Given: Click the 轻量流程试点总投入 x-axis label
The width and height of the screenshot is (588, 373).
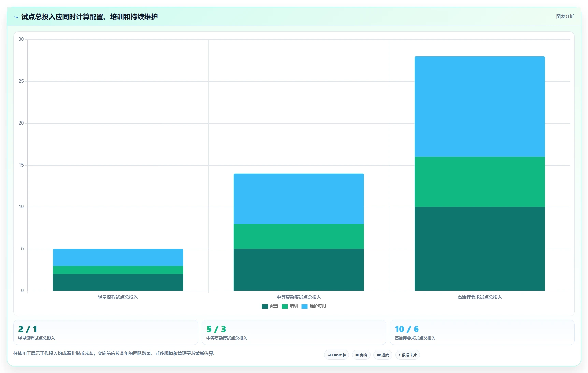Looking at the screenshot, I should (x=118, y=297).
